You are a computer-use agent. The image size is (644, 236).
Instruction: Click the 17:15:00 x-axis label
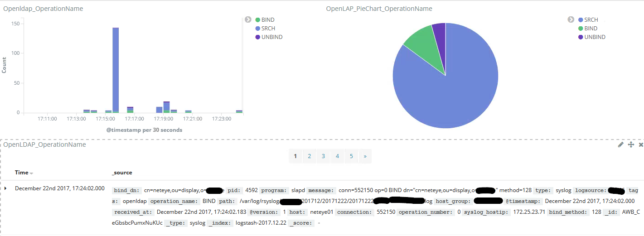coord(105,119)
